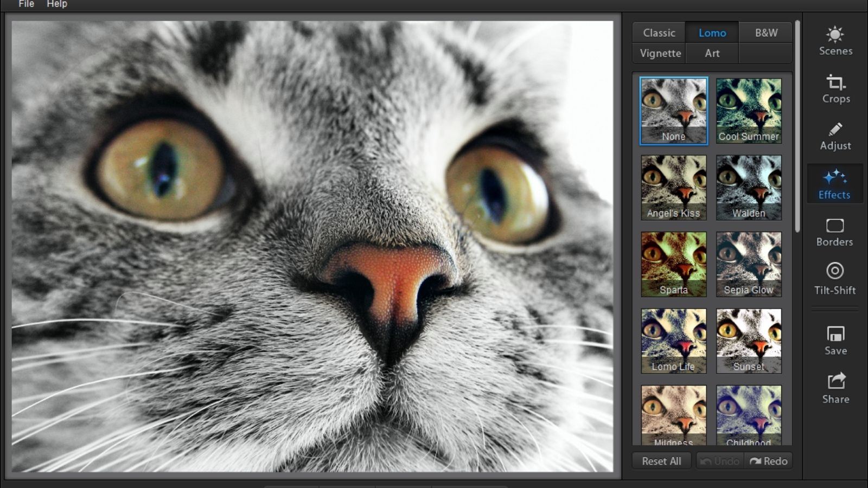This screenshot has height=488, width=868.
Task: Switch to the Art tab
Action: [712, 53]
